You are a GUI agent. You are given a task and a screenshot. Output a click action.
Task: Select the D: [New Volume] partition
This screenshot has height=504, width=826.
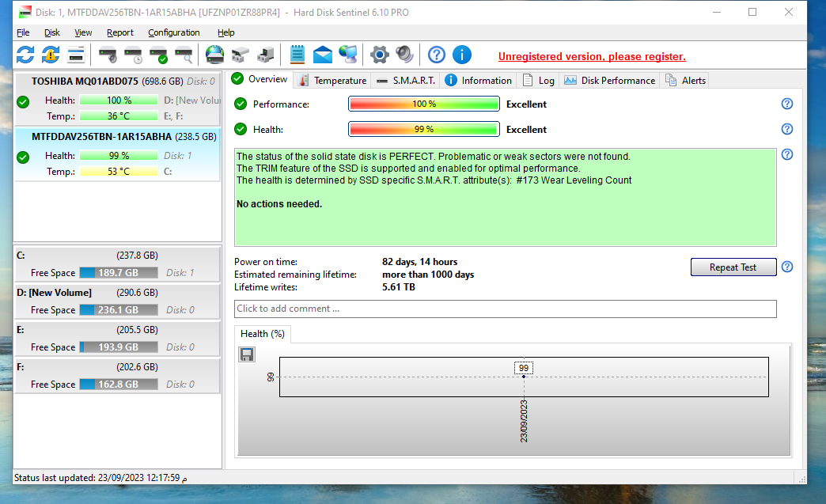pyautogui.click(x=117, y=301)
